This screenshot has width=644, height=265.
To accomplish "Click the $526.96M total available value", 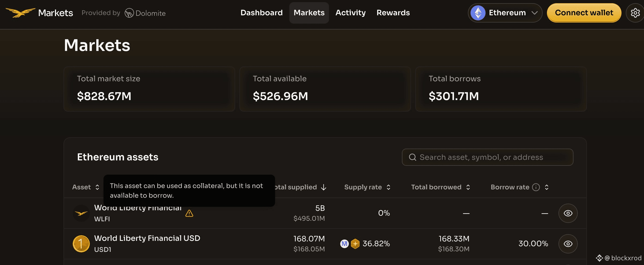I will pyautogui.click(x=280, y=96).
